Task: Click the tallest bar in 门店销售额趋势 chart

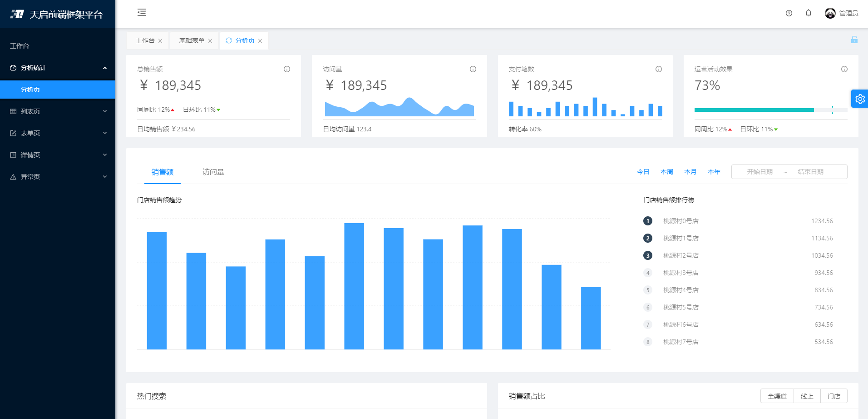Action: coord(354,286)
